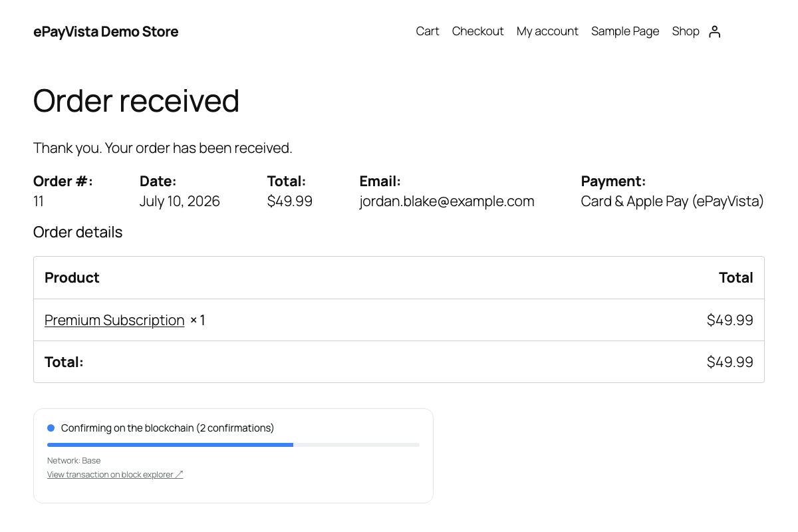Open the user account icon in header
This screenshot has width=798, height=532.
pos(714,31)
